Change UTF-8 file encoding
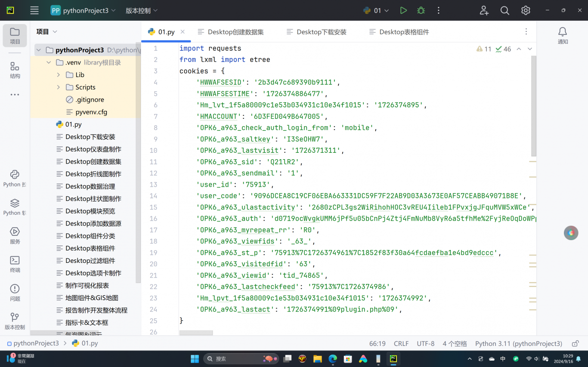This screenshot has height=367, width=588. coord(426,344)
